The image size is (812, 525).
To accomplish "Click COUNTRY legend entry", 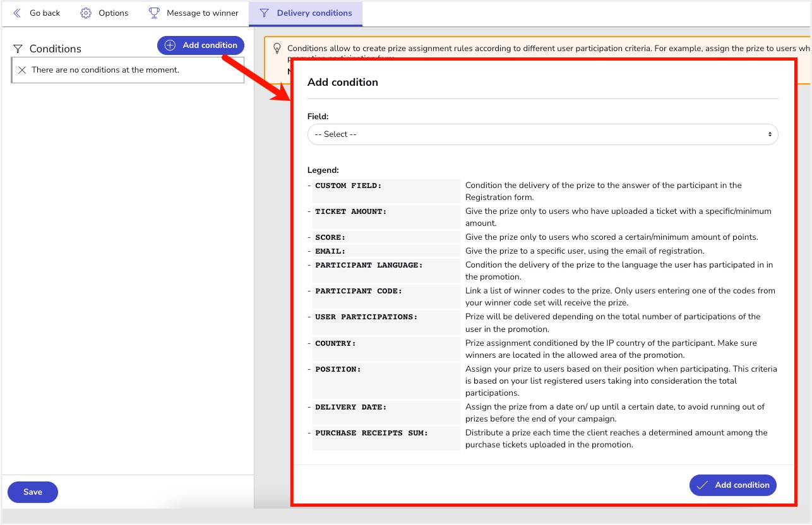I will pos(335,343).
